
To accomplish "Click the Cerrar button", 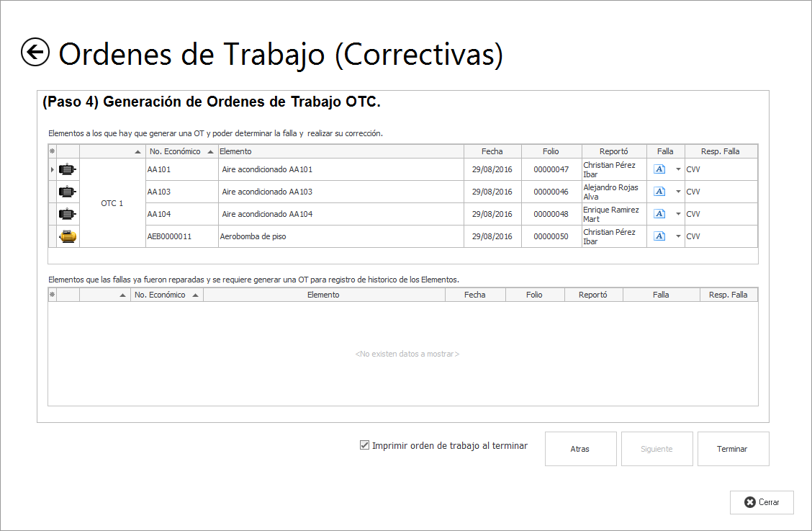I will (x=762, y=502).
